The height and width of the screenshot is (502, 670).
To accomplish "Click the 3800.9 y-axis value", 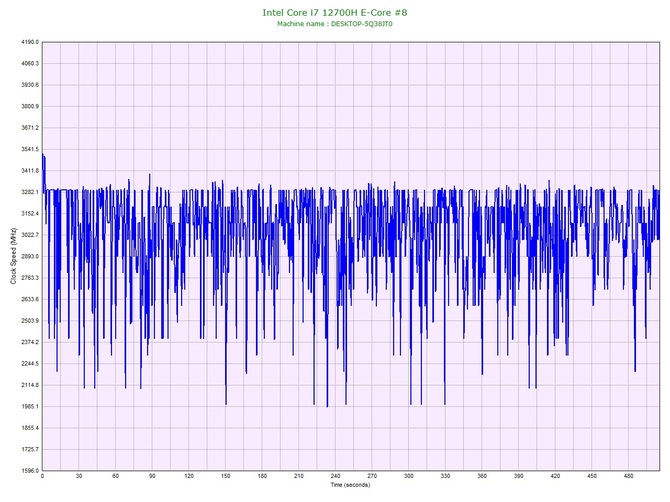I will (30, 106).
